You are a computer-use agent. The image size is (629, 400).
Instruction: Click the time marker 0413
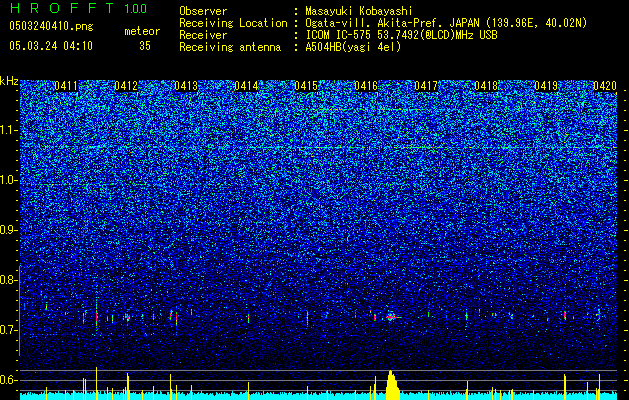click(186, 86)
